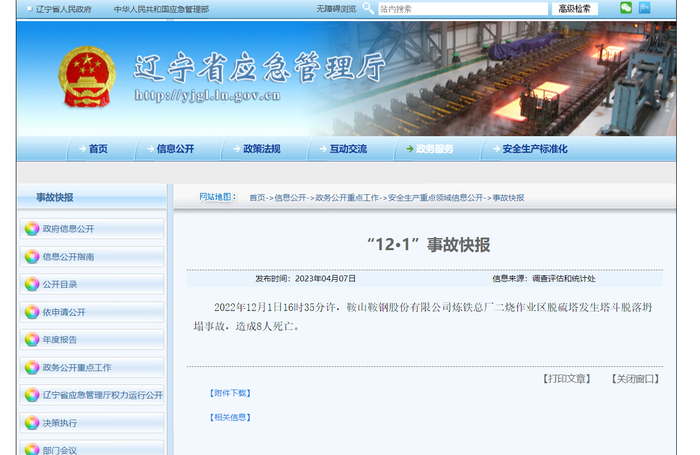700x455 pixels.
Task: Open the 附件下载 link
Action: (230, 393)
